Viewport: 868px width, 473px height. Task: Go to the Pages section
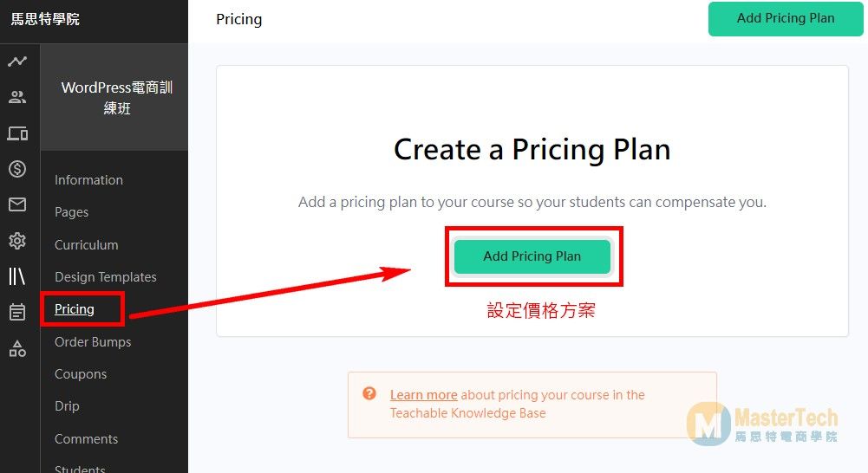tap(72, 212)
